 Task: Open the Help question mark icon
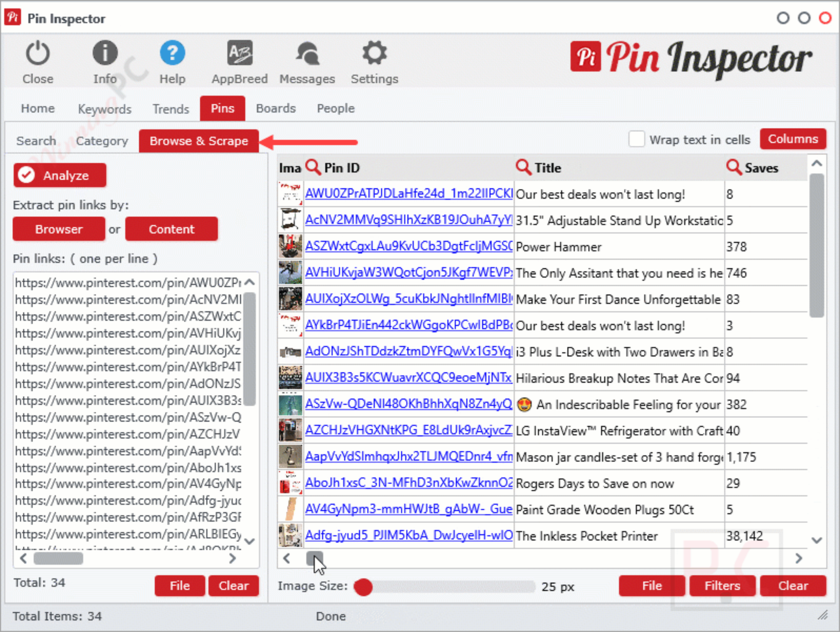(172, 53)
